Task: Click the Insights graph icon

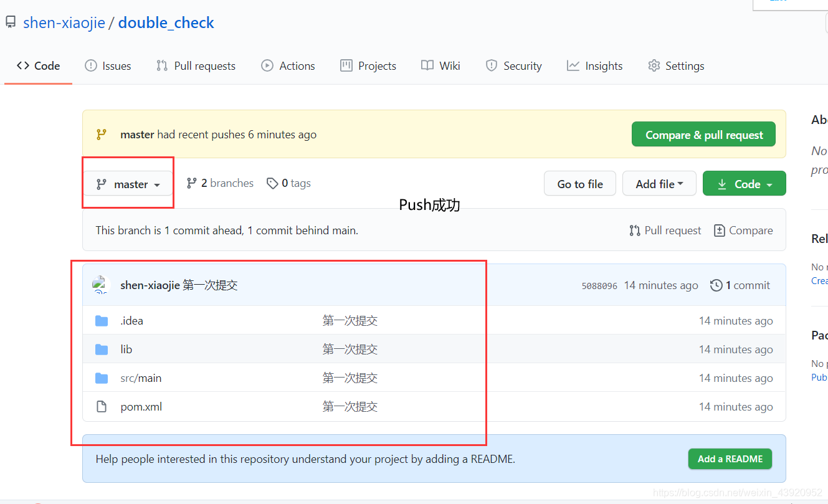Action: point(573,65)
